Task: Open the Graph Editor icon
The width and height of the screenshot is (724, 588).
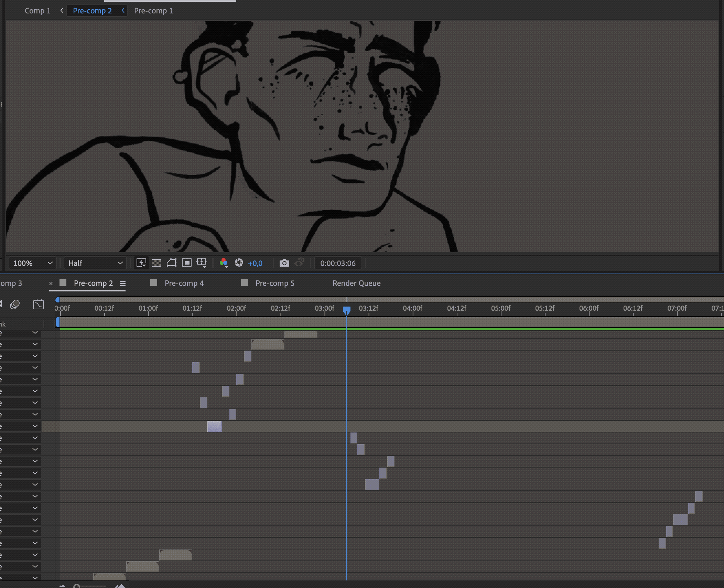Action: [x=38, y=304]
